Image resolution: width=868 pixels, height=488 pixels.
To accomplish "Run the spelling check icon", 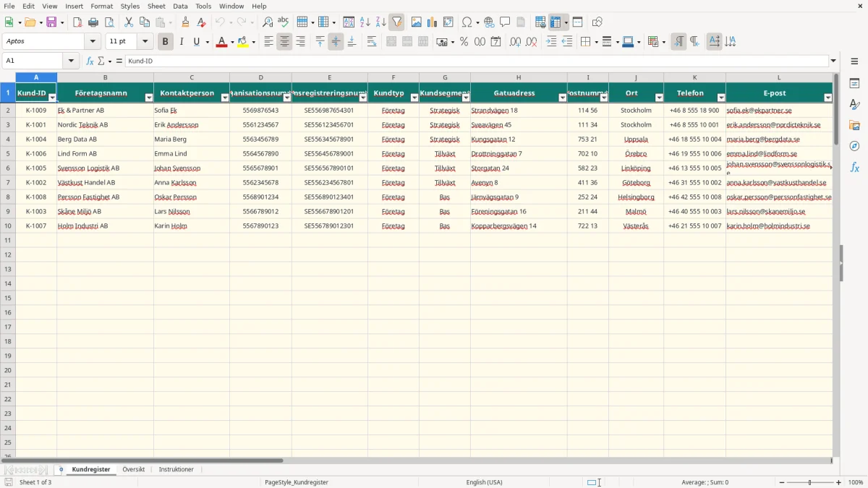I will (x=284, y=22).
